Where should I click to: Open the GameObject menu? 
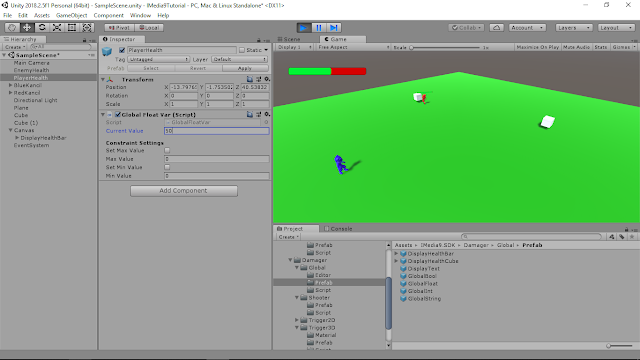tap(71, 15)
